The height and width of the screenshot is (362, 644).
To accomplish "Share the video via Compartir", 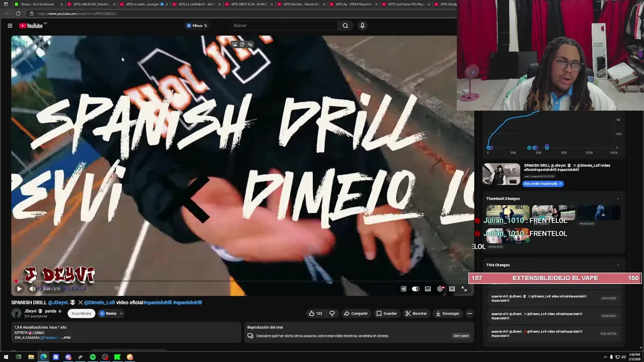I will (x=356, y=313).
